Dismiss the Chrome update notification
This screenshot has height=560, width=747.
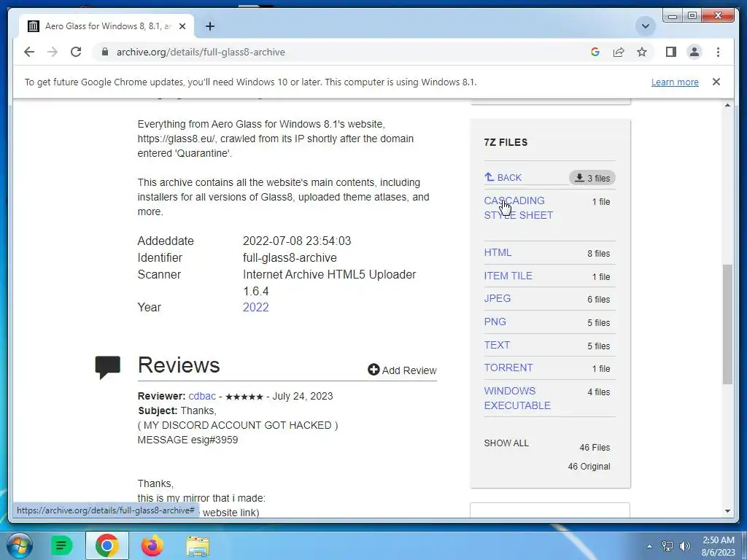716,82
